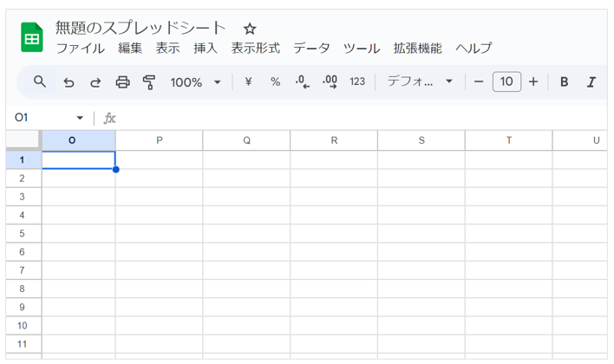Viewport: 614px width, 364px height.
Task: Select column R header
Action: 334,140
